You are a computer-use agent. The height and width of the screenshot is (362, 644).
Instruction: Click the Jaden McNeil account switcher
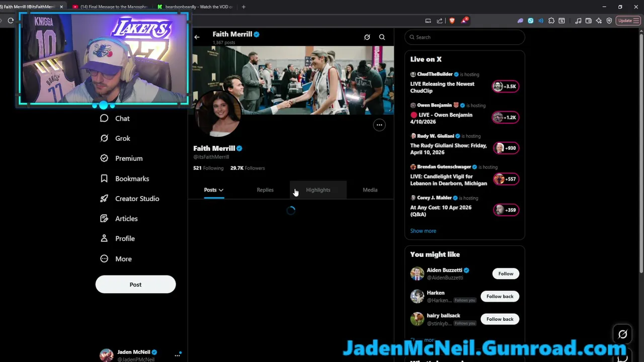[x=140, y=355]
